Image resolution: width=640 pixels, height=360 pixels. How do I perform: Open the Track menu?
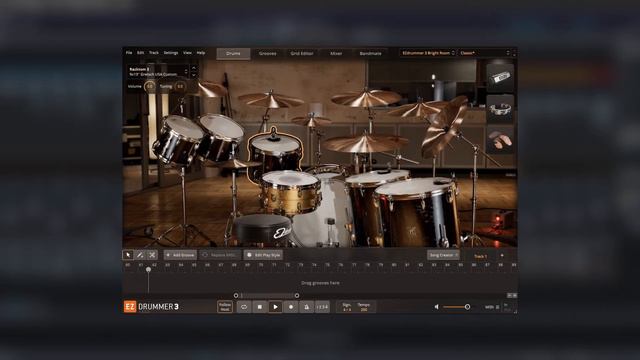[x=154, y=53]
